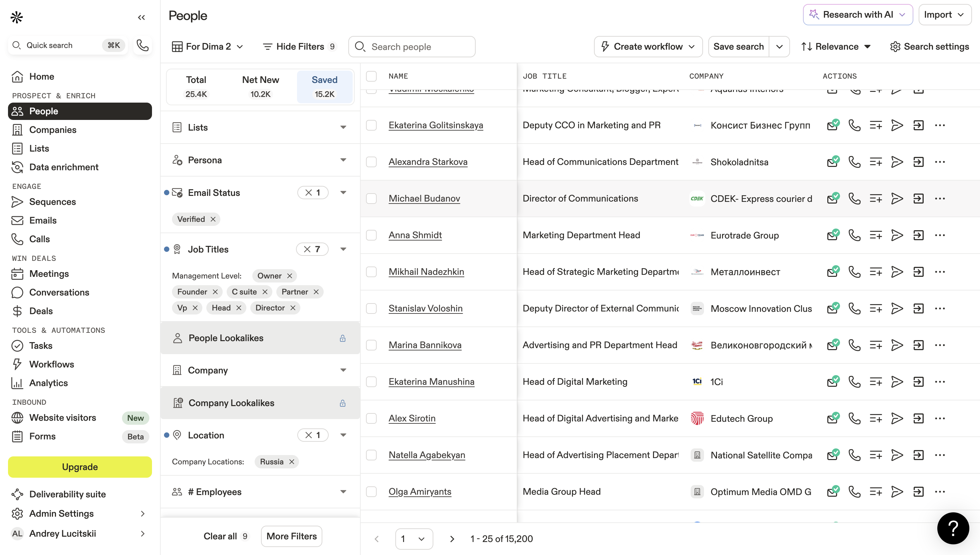Select the checkbox for Alex Sirotin
980x555 pixels.
(371, 418)
